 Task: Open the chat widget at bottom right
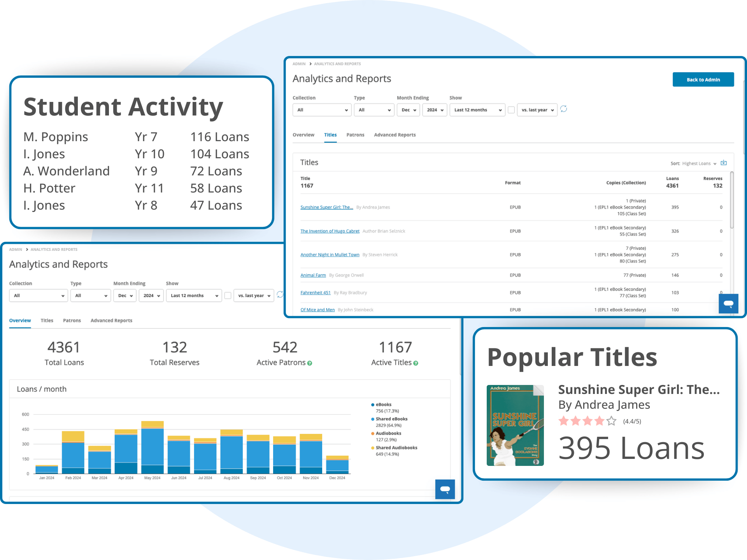728,304
